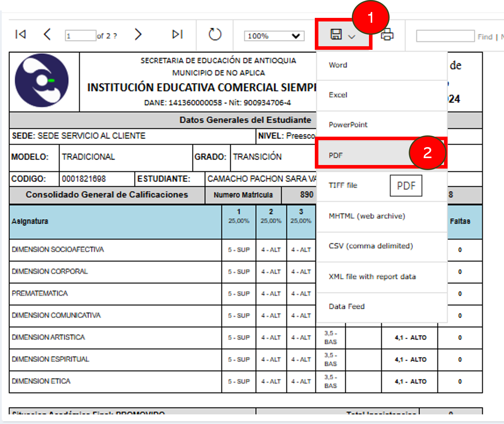
Task: Export as CSV (comma delimited)
Action: pyautogui.click(x=370, y=246)
